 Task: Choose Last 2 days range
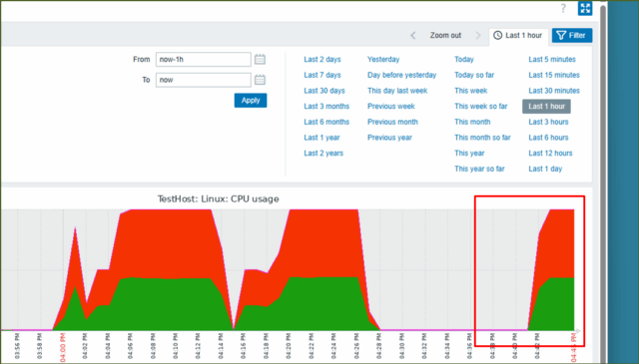[322, 60]
